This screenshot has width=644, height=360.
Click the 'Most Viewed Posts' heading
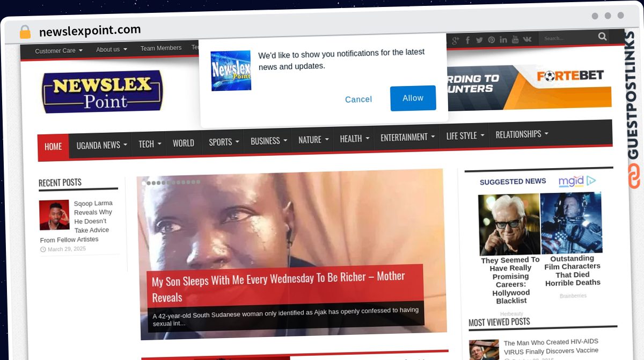pos(499,322)
